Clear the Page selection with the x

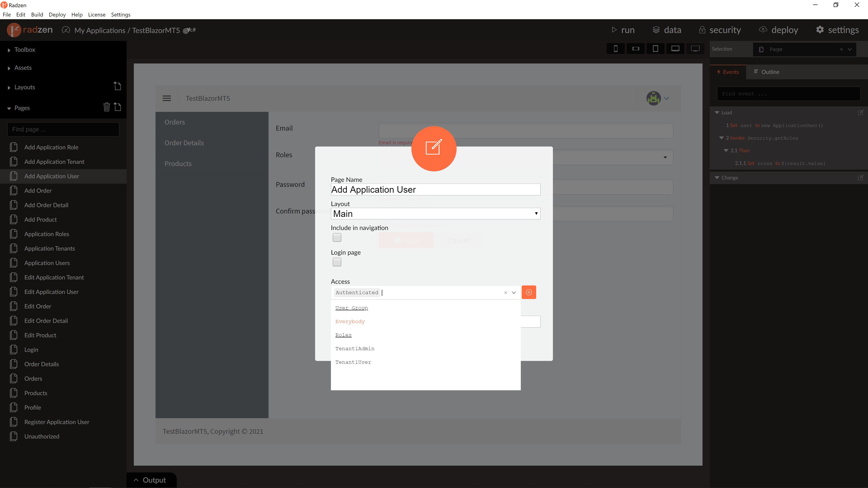pyautogui.click(x=841, y=49)
